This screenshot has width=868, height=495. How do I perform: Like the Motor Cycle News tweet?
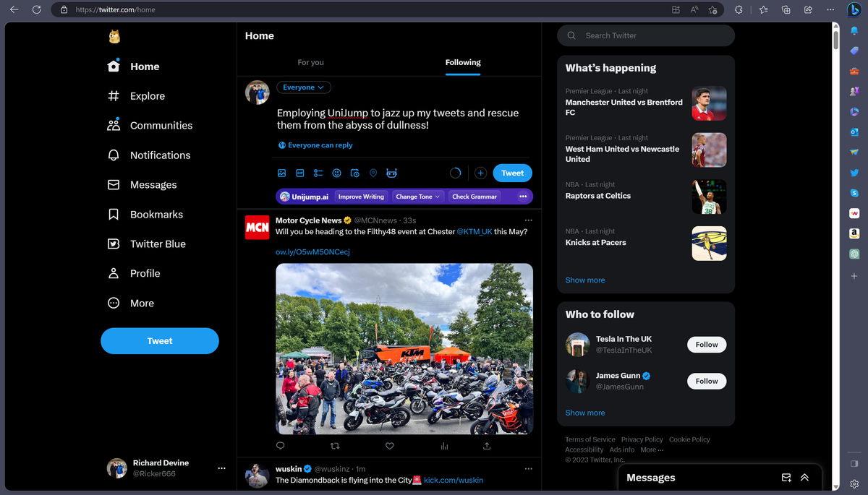pos(389,446)
